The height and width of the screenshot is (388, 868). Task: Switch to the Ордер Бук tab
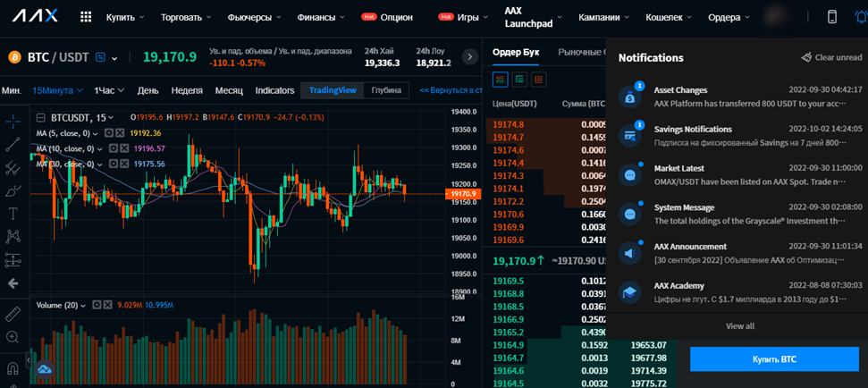(516, 52)
